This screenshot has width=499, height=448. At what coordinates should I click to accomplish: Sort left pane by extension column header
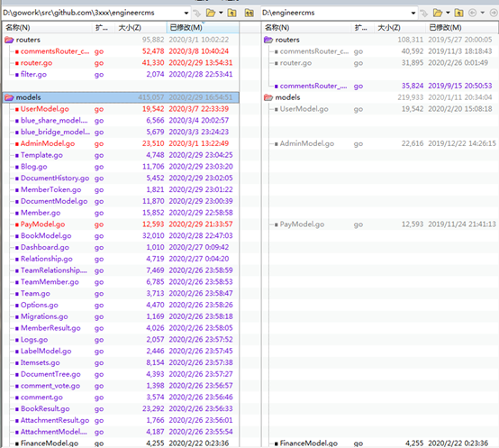click(x=103, y=27)
